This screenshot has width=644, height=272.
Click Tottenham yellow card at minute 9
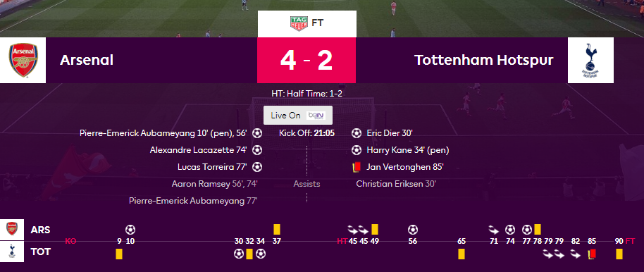click(119, 254)
